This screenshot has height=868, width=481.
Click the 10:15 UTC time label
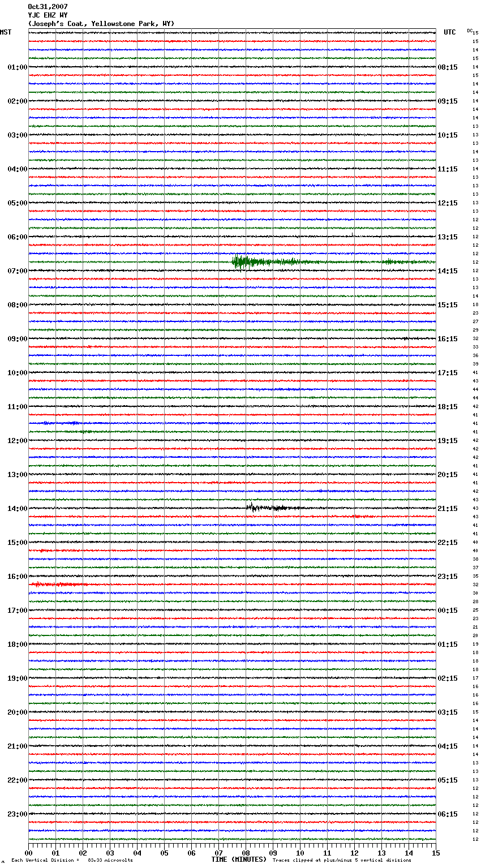pos(448,135)
